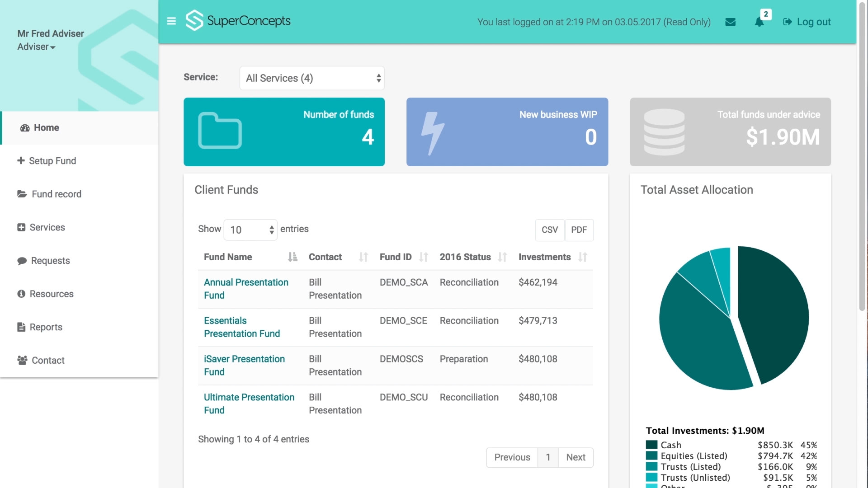Screen dimensions: 868x488
Task: Export table with CSV button
Action: 549,230
